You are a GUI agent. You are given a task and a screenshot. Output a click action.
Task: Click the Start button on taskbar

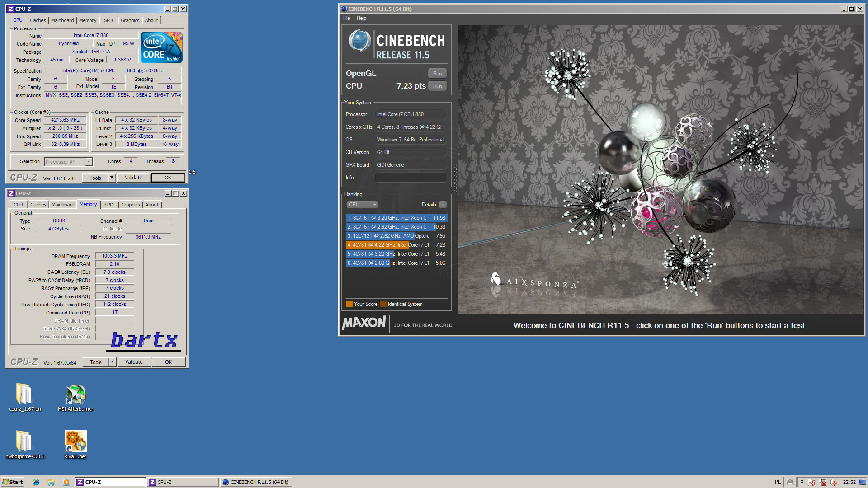tap(12, 482)
